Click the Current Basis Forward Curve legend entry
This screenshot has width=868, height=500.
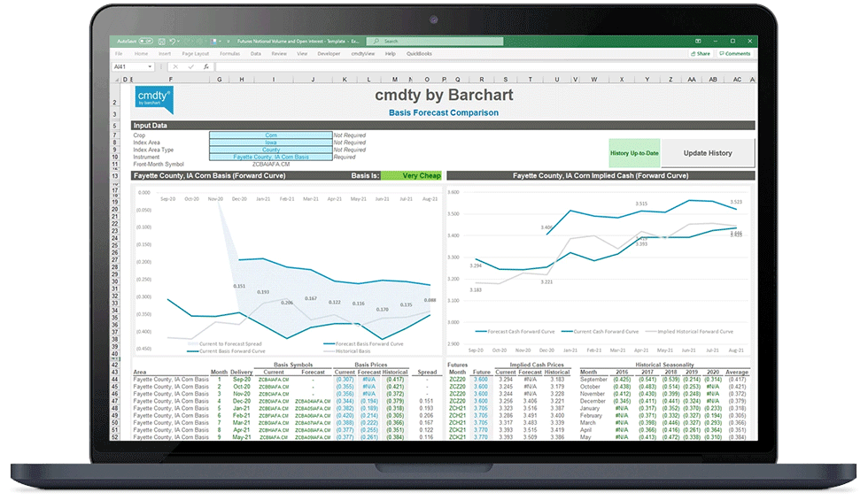click(227, 351)
